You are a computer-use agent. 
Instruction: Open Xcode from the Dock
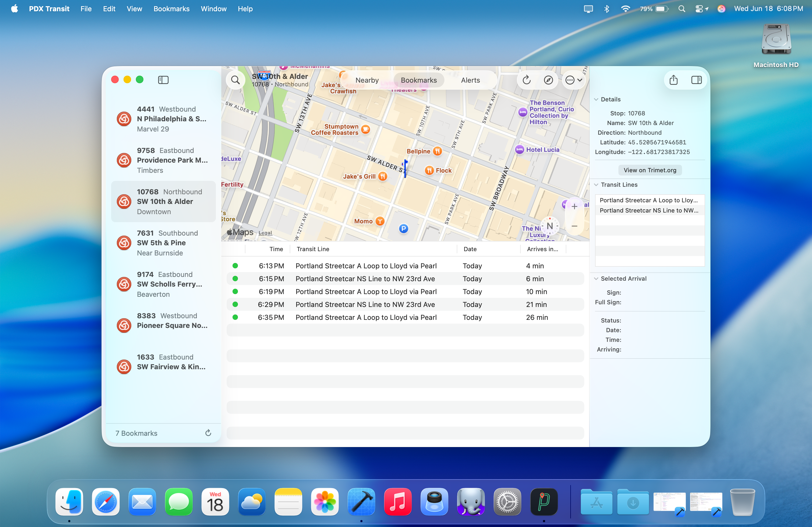point(361,502)
